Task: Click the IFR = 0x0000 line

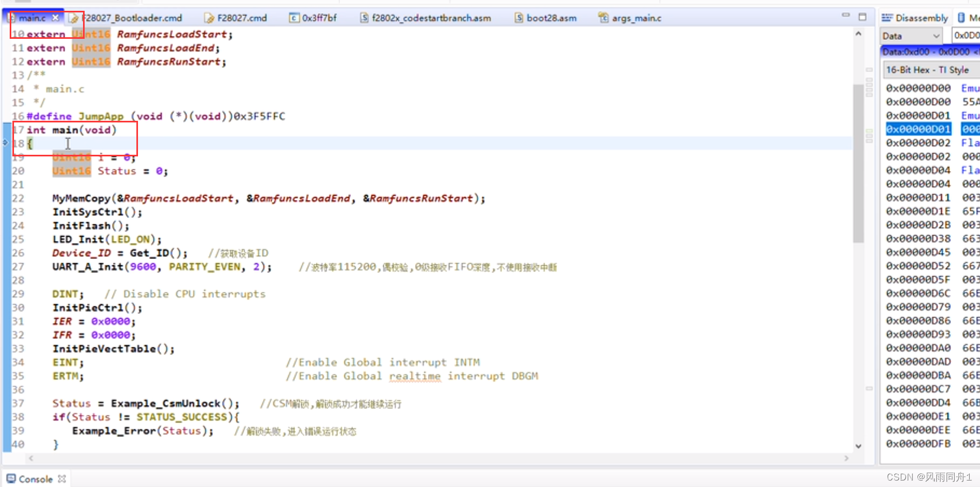Action: coord(94,335)
